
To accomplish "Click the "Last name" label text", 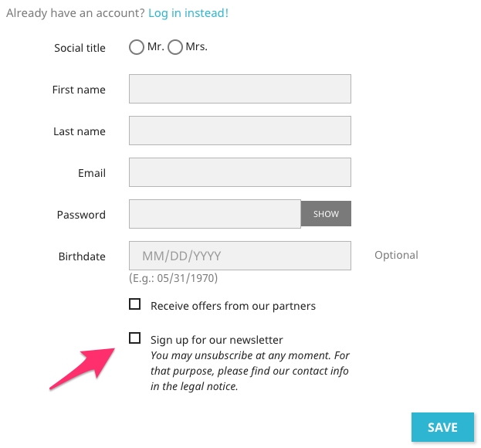I will click(80, 131).
